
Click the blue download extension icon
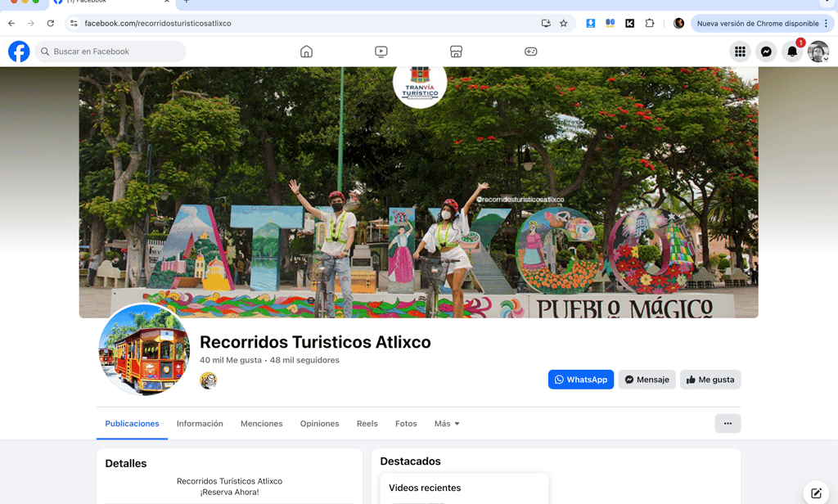pyautogui.click(x=591, y=23)
